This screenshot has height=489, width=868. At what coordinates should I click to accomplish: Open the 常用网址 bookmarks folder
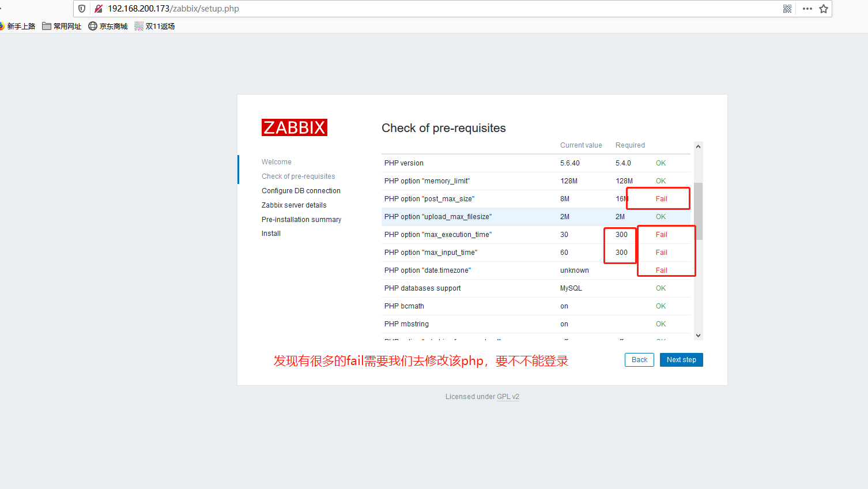(x=62, y=26)
